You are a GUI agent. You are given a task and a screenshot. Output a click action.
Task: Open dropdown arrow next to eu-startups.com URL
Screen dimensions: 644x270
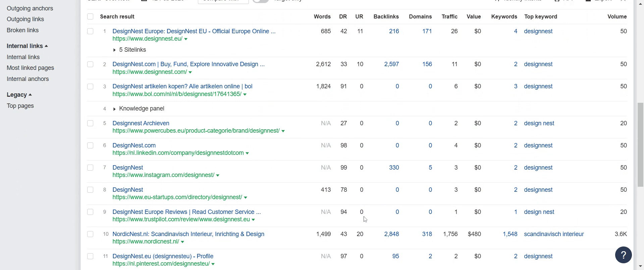coord(246,198)
